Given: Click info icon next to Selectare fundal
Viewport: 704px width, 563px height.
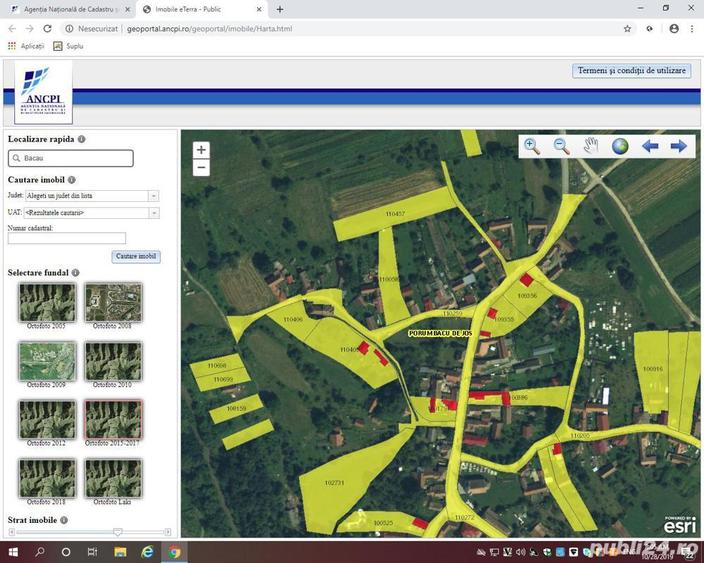Looking at the screenshot, I should [x=75, y=273].
